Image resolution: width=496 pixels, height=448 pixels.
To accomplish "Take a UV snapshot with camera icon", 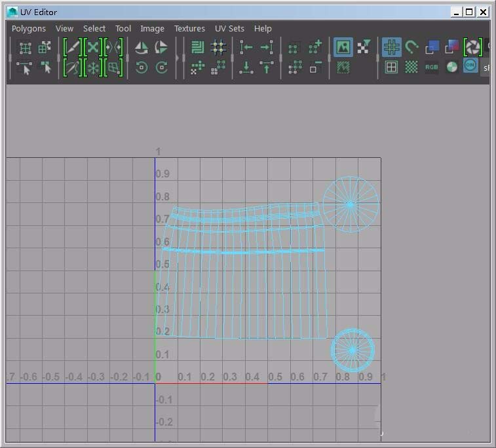I will pos(472,47).
